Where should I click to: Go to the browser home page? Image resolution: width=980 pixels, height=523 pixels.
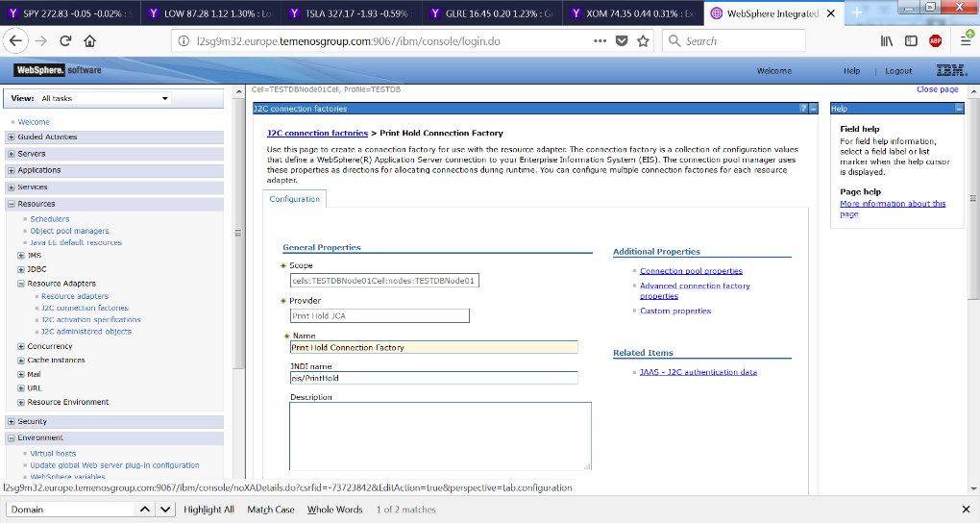[x=89, y=41]
